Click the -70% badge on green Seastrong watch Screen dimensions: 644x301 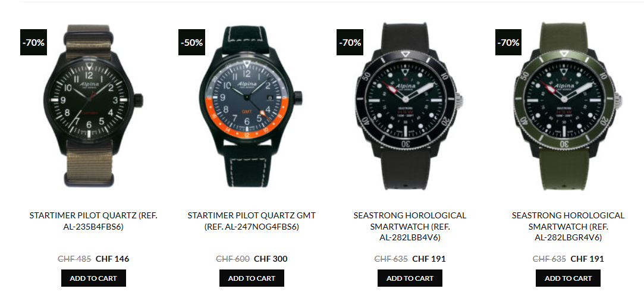[508, 42]
